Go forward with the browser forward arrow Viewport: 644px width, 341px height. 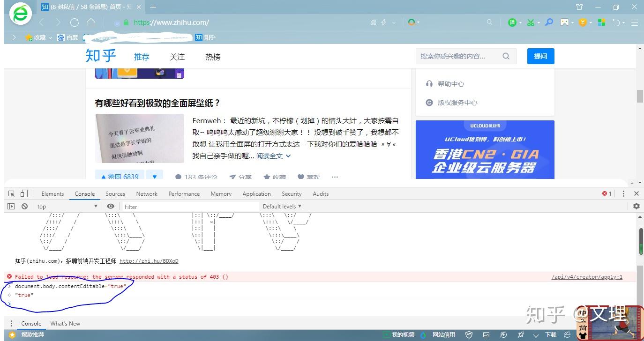pos(58,22)
